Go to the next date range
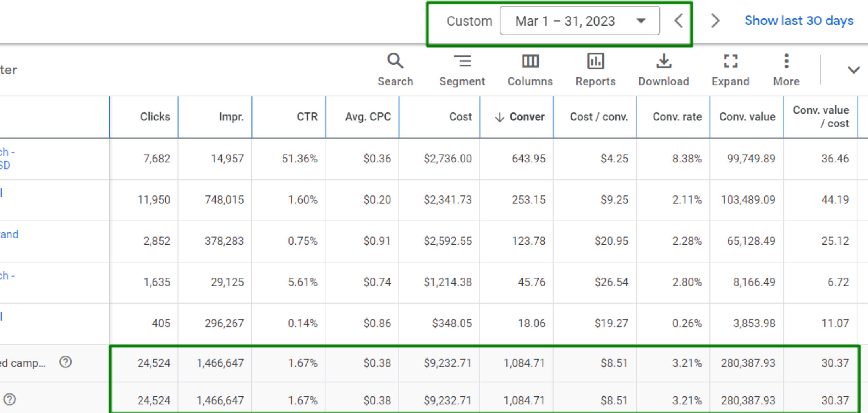 715,21
